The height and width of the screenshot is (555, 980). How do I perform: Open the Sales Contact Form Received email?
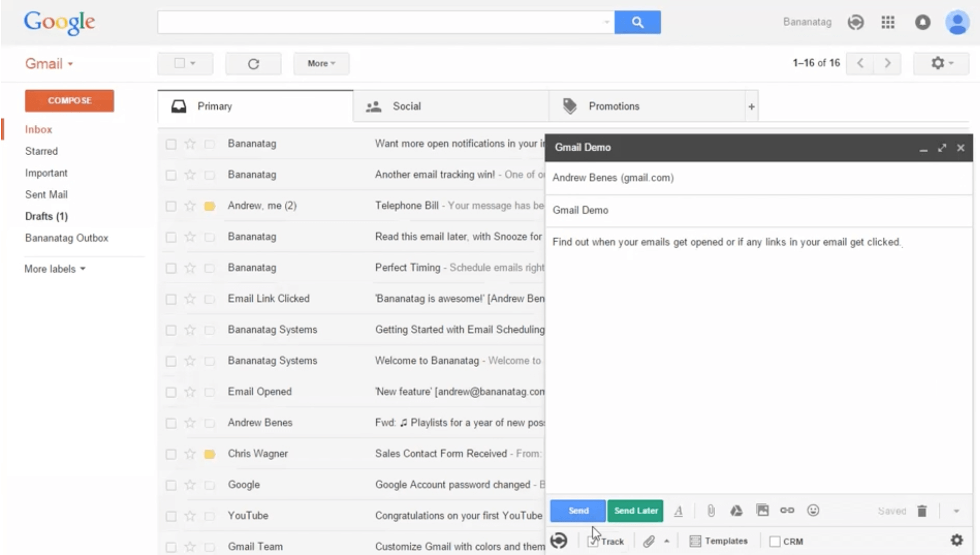click(x=351, y=454)
